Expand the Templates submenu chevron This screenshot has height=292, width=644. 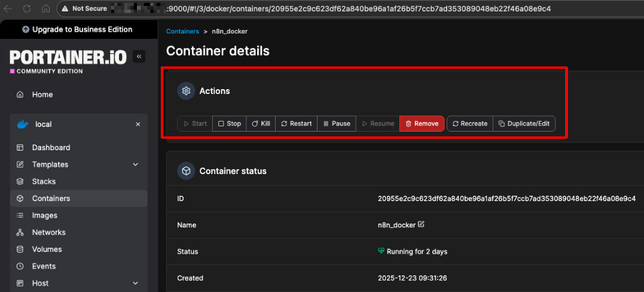pos(136,165)
